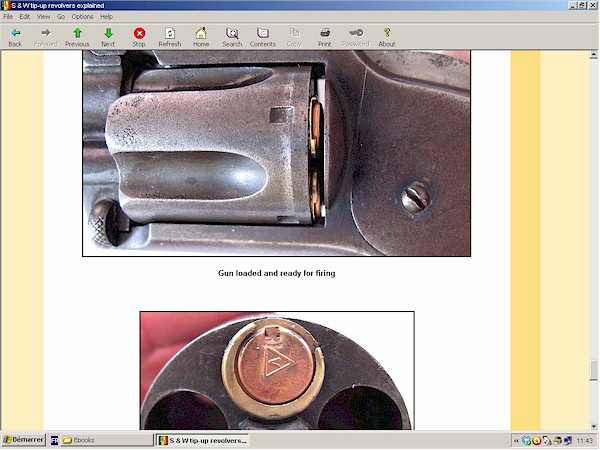Open the View menu
This screenshot has width=600, height=450.
pyautogui.click(x=44, y=16)
